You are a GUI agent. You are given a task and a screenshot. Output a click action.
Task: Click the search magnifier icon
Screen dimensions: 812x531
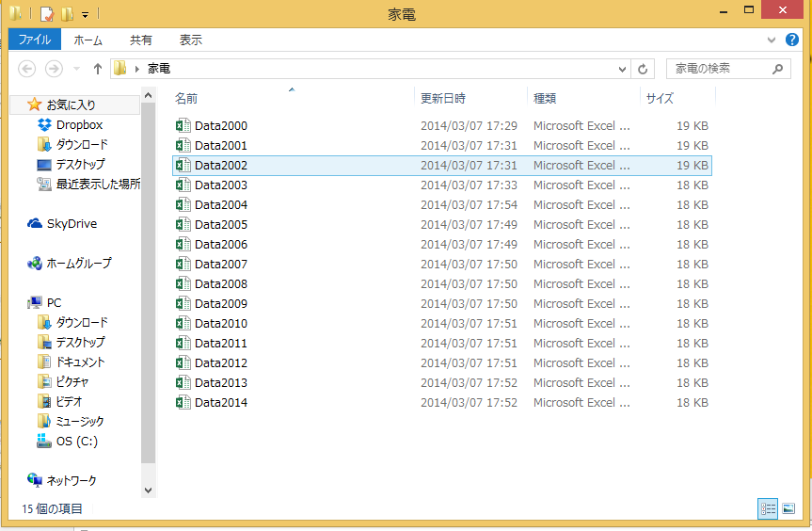click(777, 69)
